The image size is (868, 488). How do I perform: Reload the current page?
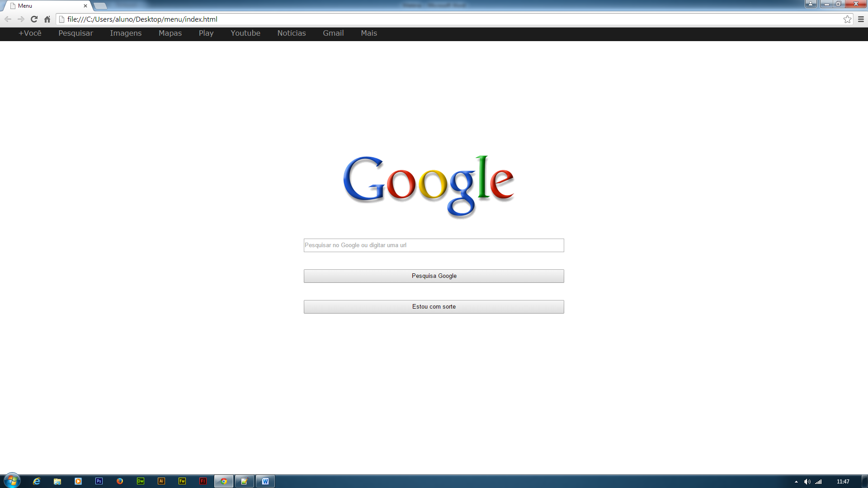tap(34, 19)
